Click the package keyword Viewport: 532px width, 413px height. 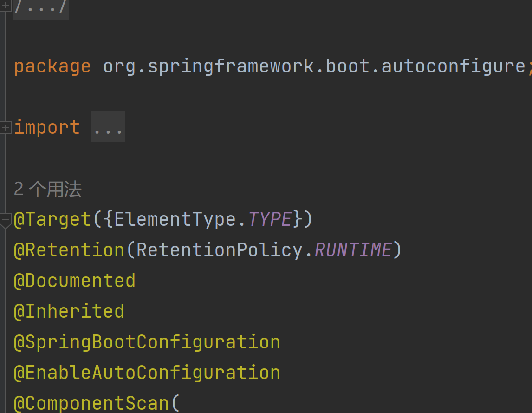[52, 66]
